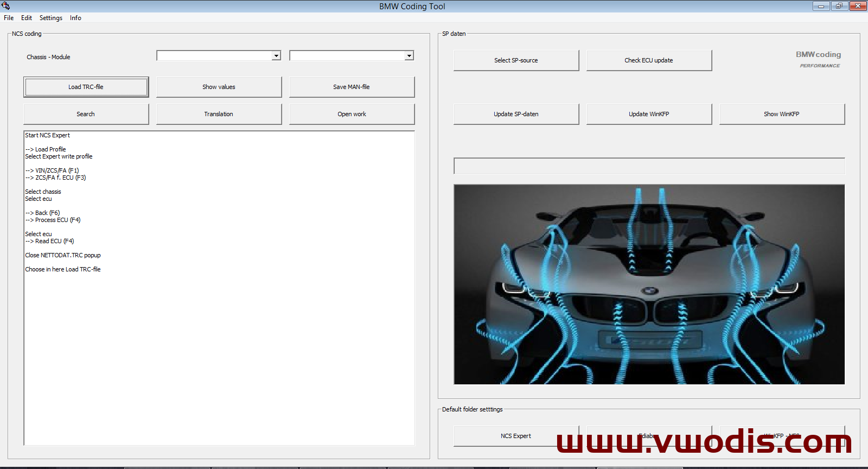Viewport: 868px width, 469px height.
Task: Run Check ECU update
Action: [x=649, y=60]
